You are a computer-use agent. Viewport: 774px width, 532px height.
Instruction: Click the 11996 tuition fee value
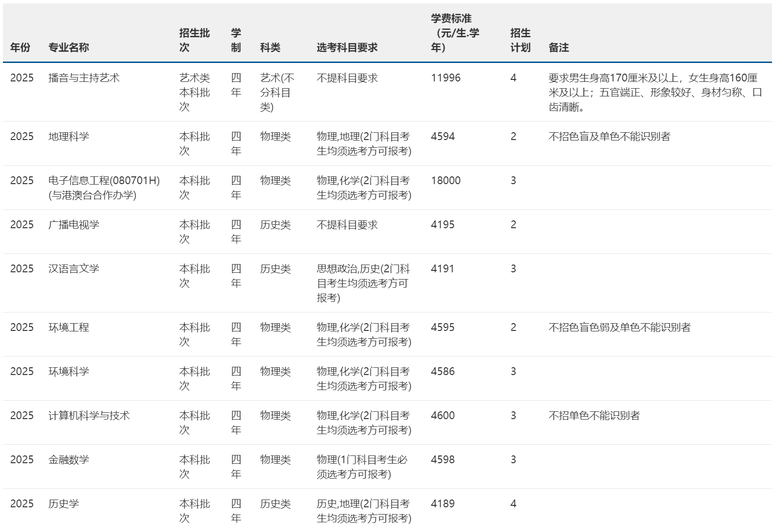(x=446, y=78)
